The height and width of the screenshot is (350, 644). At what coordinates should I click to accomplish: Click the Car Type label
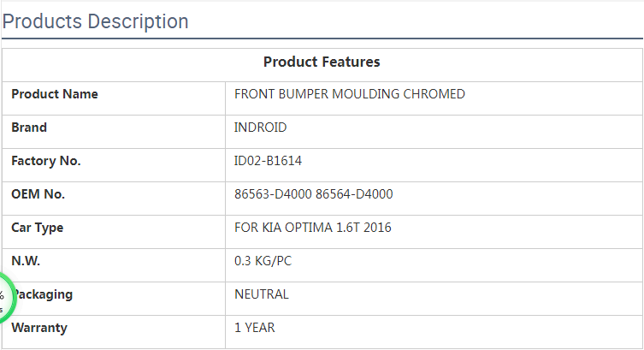click(38, 228)
